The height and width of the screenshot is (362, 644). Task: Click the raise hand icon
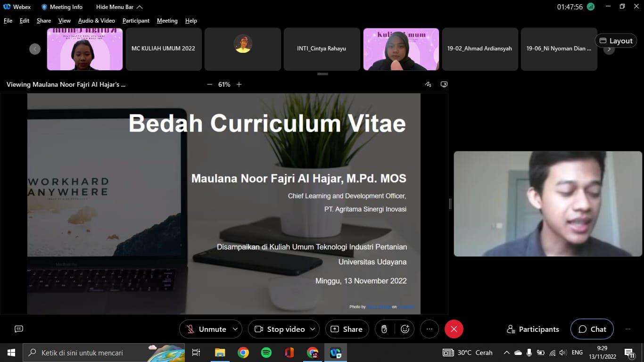pyautogui.click(x=384, y=329)
